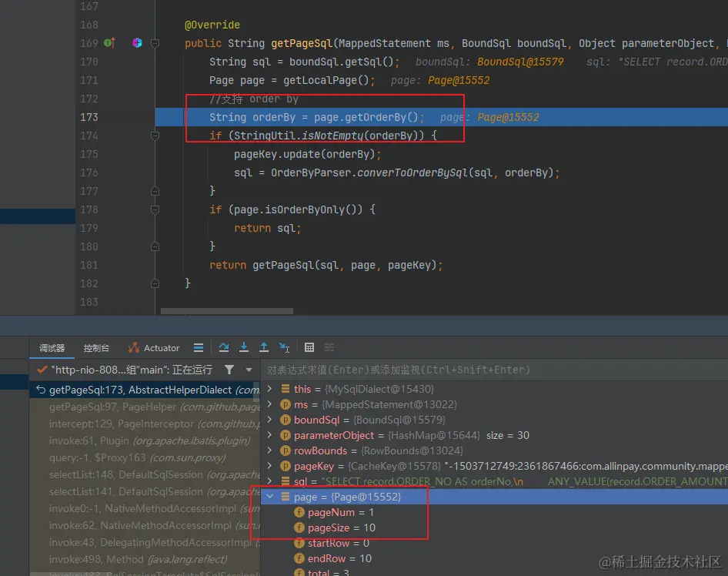Select frame intercept:129, PageInterceptor
728x576 pixels.
coord(145,424)
